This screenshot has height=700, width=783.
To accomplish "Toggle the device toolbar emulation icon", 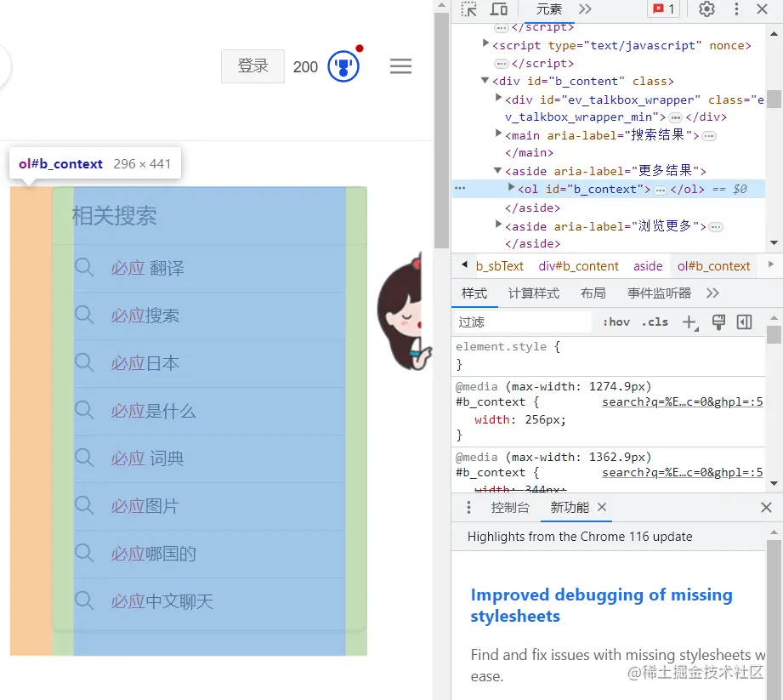I will (x=500, y=9).
